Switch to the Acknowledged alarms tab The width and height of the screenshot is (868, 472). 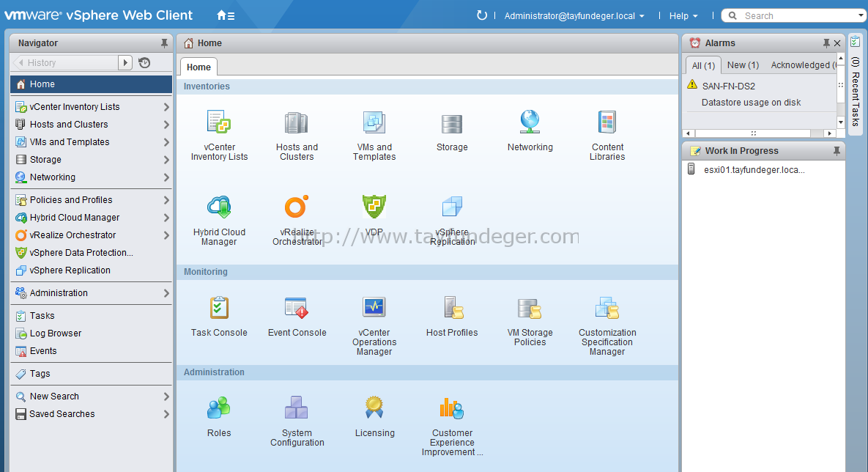pos(803,65)
